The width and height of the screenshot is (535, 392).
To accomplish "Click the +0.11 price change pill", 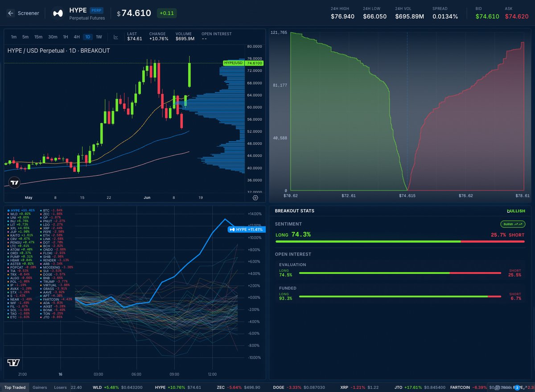I will pyautogui.click(x=167, y=13).
